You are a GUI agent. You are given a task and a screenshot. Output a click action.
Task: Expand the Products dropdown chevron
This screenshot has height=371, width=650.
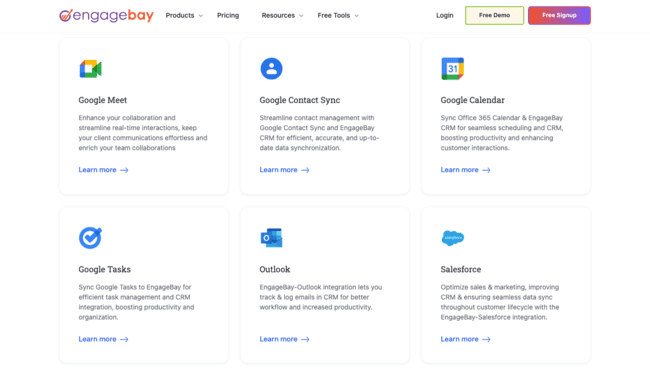point(201,16)
